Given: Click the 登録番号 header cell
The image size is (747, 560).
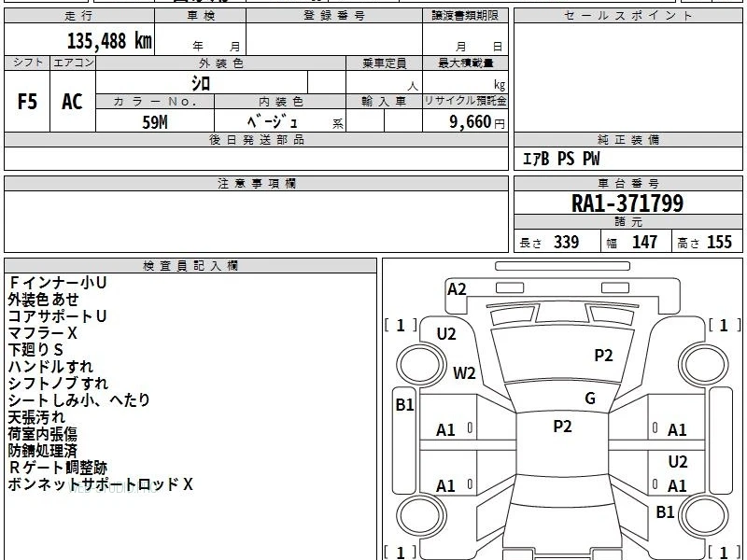Looking at the screenshot, I should coord(334,16).
